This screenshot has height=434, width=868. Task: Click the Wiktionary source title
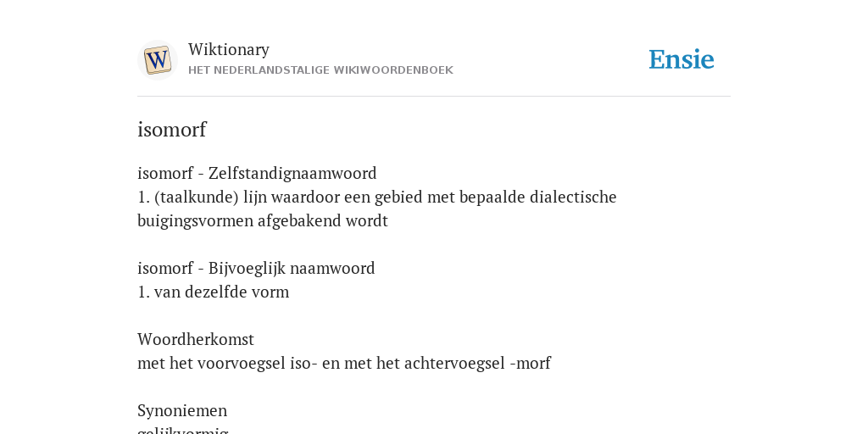(229, 49)
